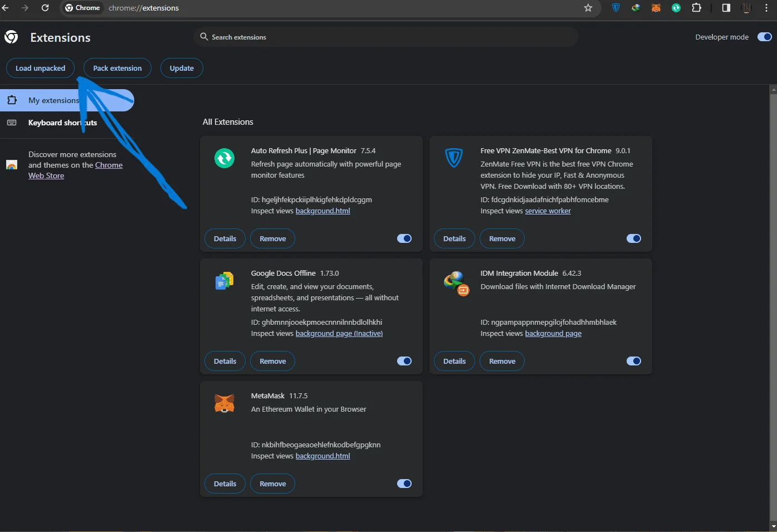Disable Free VPN ZenMate extension toggle

click(x=634, y=238)
